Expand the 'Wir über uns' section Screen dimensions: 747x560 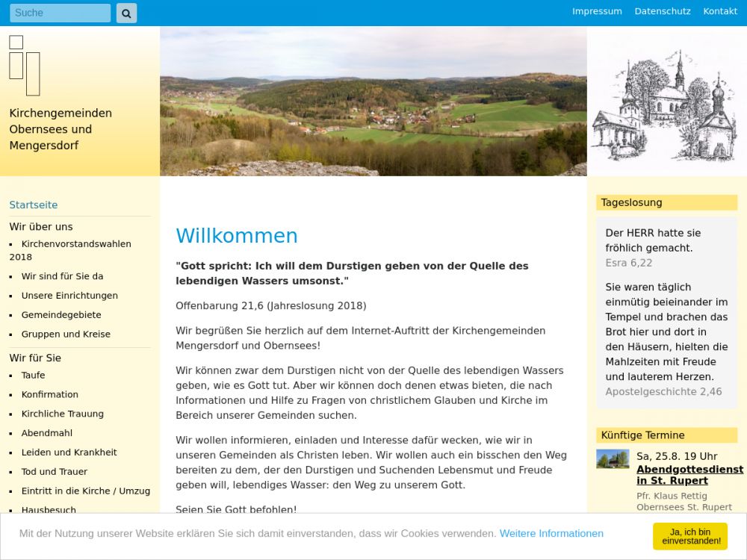[41, 226]
